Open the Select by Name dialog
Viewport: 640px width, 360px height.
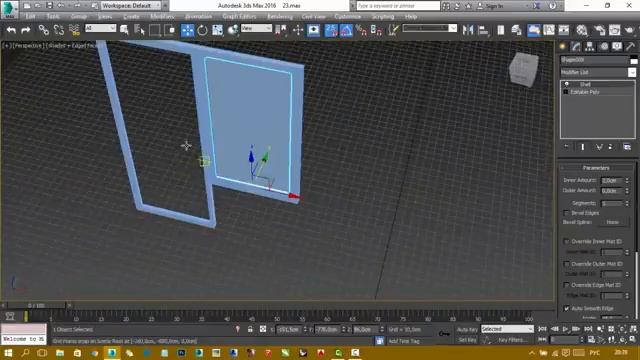point(139,30)
